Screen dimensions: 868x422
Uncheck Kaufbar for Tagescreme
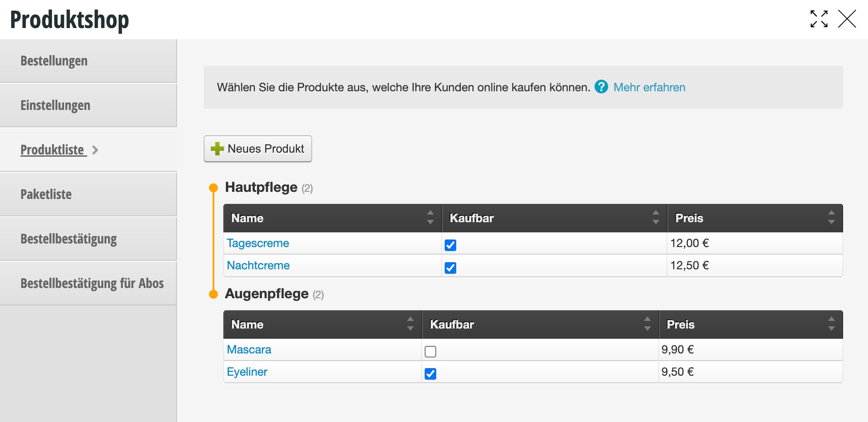point(450,245)
